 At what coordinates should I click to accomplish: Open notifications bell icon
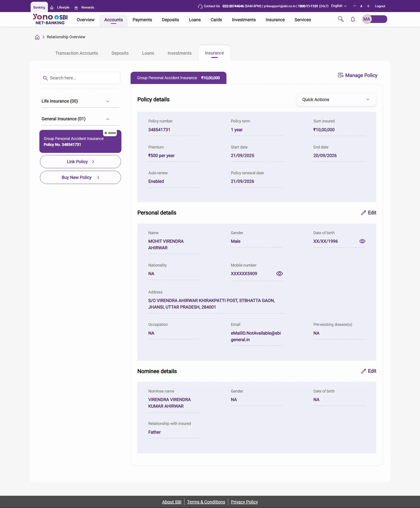[x=353, y=19]
